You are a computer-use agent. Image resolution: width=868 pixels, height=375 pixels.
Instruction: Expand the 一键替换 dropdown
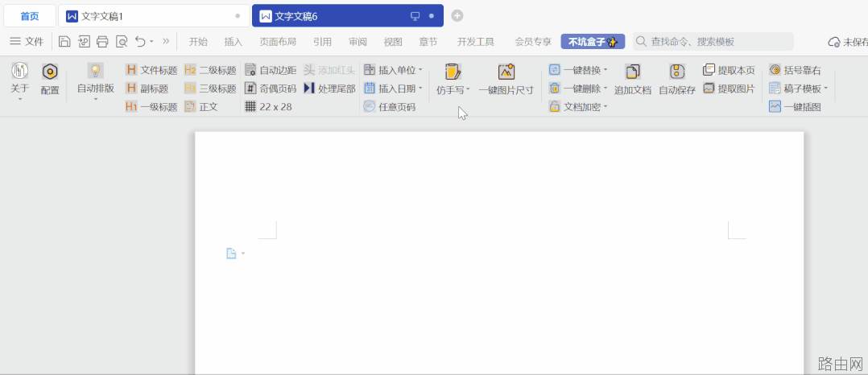[605, 70]
